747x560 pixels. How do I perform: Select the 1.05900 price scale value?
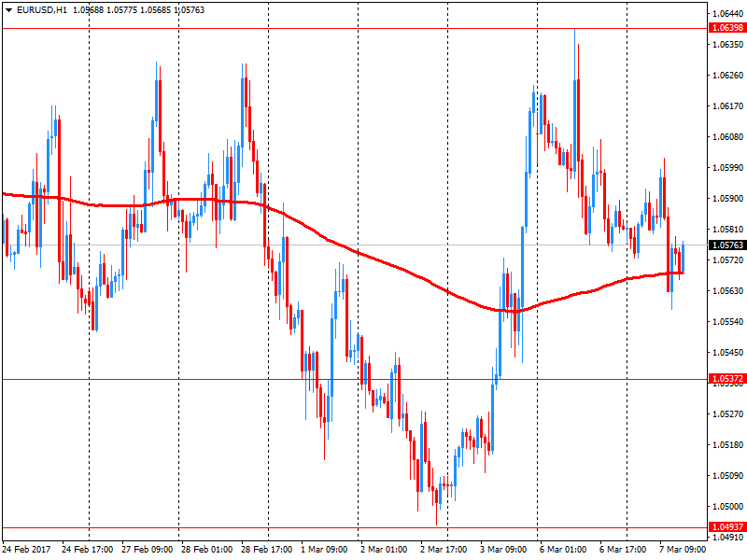727,198
